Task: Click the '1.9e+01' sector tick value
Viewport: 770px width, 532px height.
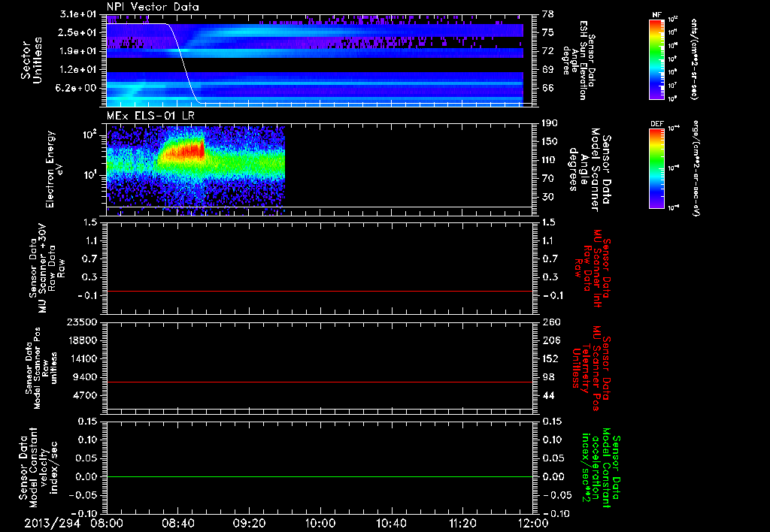Action: pyautogui.click(x=78, y=50)
